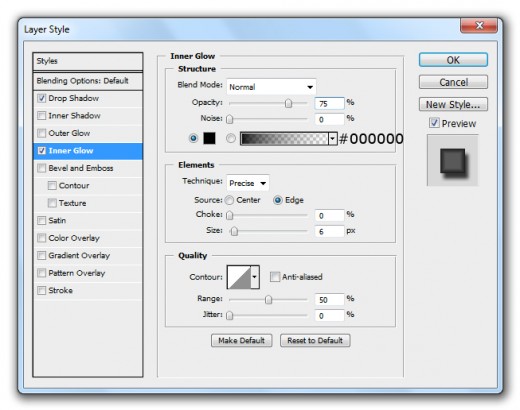Enable the Stroke checkbox
This screenshot has height=410, width=520.
(42, 290)
